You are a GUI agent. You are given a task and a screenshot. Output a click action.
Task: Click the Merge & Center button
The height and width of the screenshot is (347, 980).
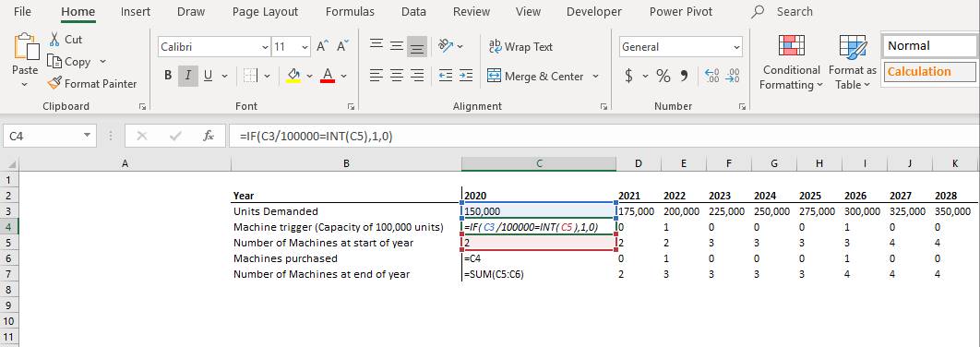535,76
